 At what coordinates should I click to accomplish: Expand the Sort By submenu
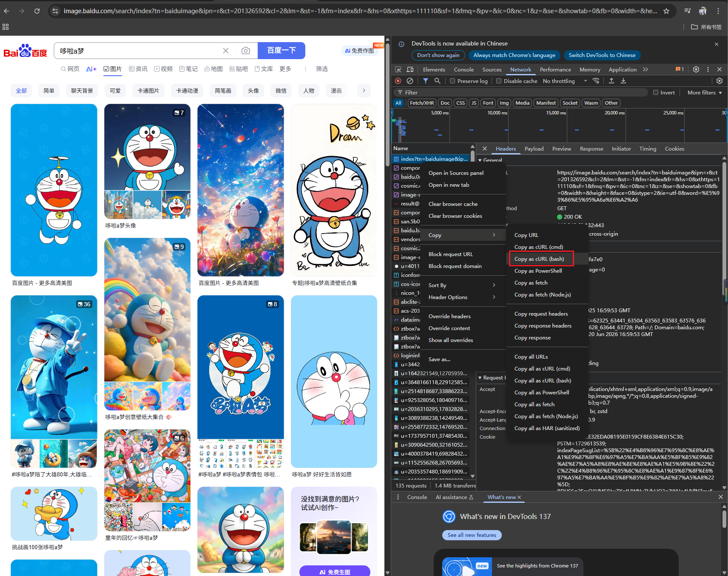pos(463,285)
